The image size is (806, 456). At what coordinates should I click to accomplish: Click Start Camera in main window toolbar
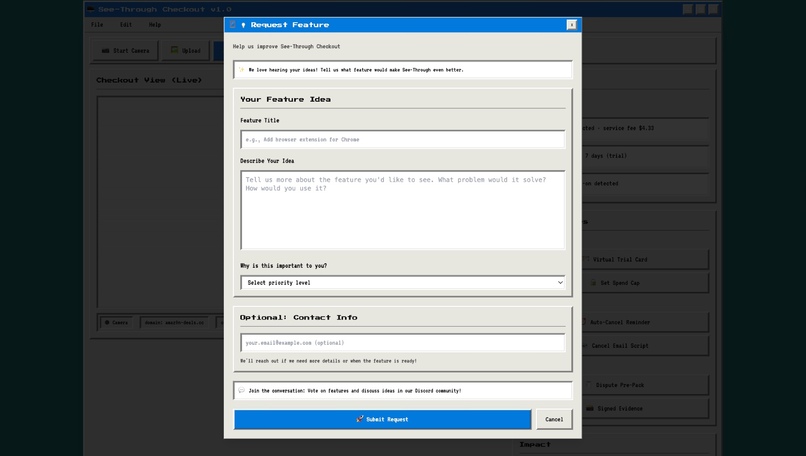[125, 50]
